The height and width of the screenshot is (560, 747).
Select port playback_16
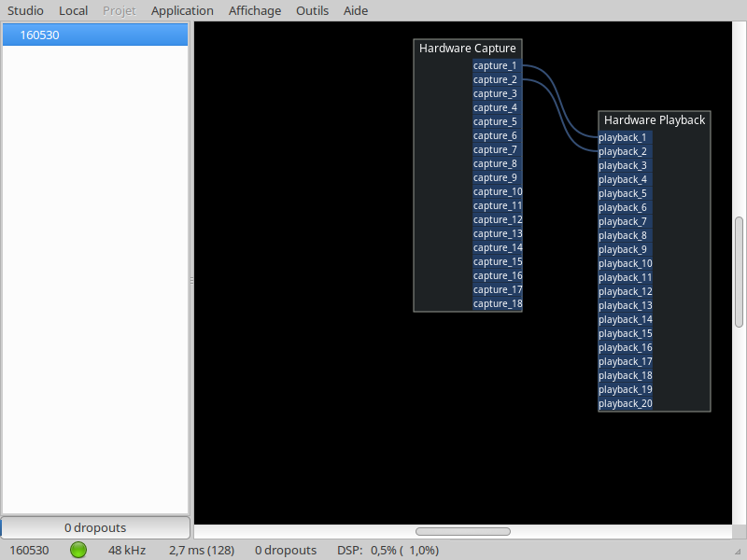(625, 347)
